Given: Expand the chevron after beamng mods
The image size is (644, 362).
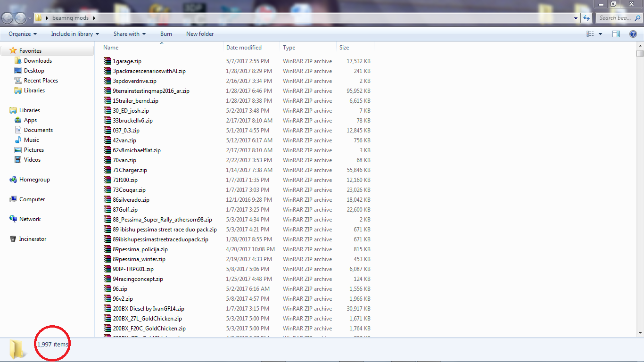Looking at the screenshot, I should 94,18.
